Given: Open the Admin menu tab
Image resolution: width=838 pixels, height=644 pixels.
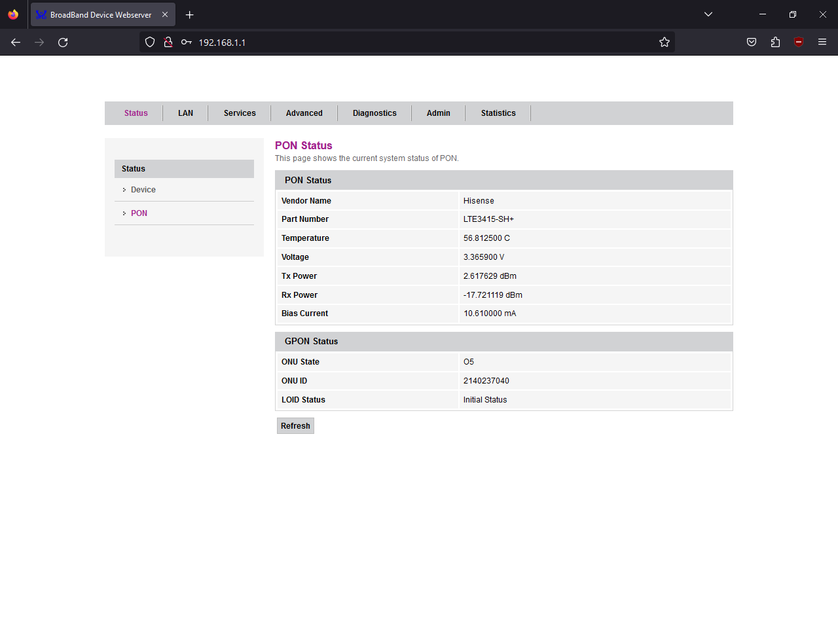Looking at the screenshot, I should 439,113.
